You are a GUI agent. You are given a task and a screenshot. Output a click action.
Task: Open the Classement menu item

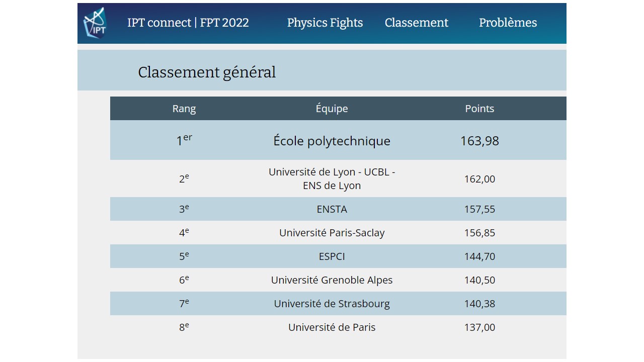pyautogui.click(x=417, y=23)
